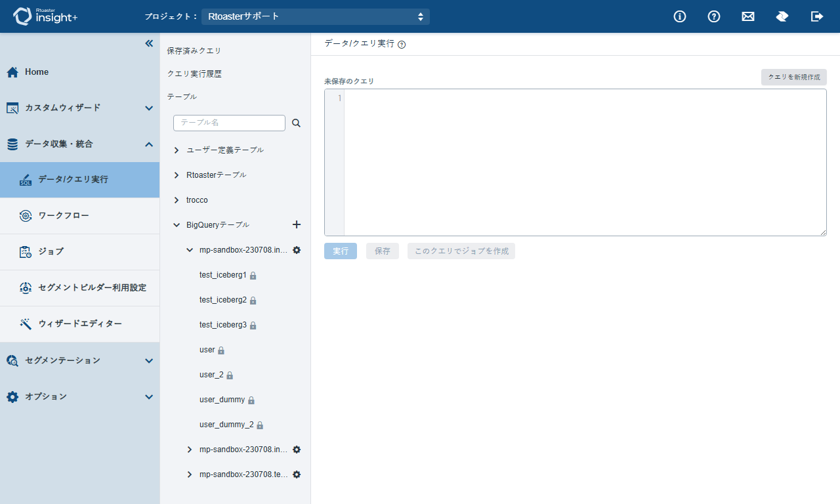Click lock icon next to test_iceberg1
840x504 pixels.
click(x=253, y=276)
